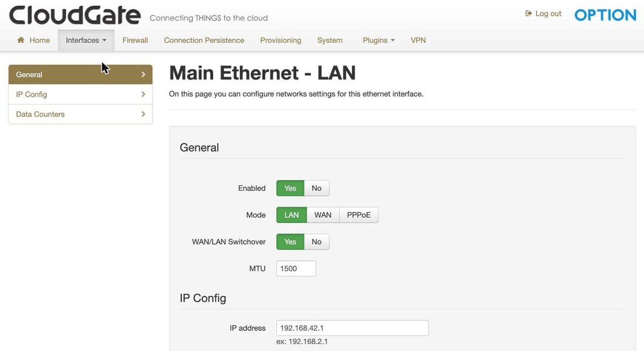Open Connection Persistence settings
This screenshot has width=644, height=351.
[204, 40]
